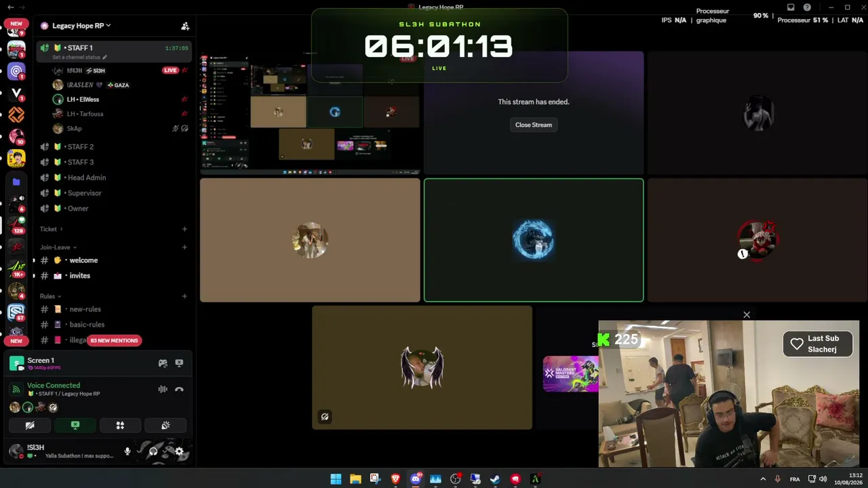This screenshot has height=488, width=868.
Task: Open the taskbar volume control
Action: 823,479
